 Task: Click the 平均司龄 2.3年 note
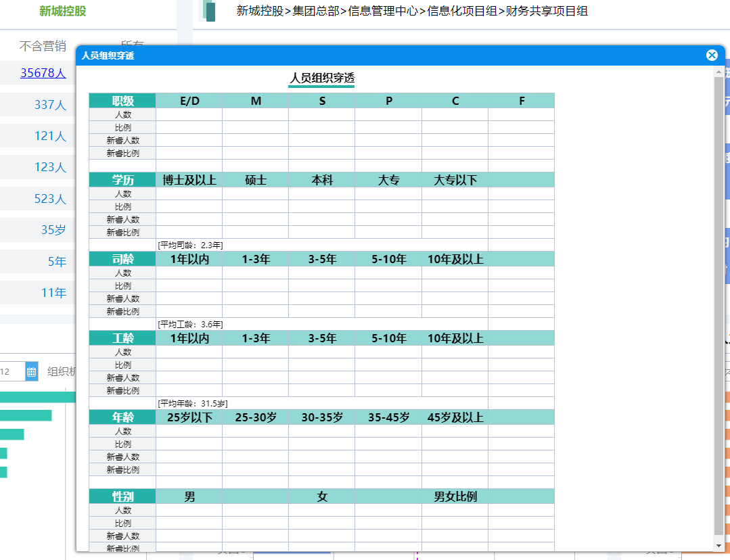(x=190, y=246)
